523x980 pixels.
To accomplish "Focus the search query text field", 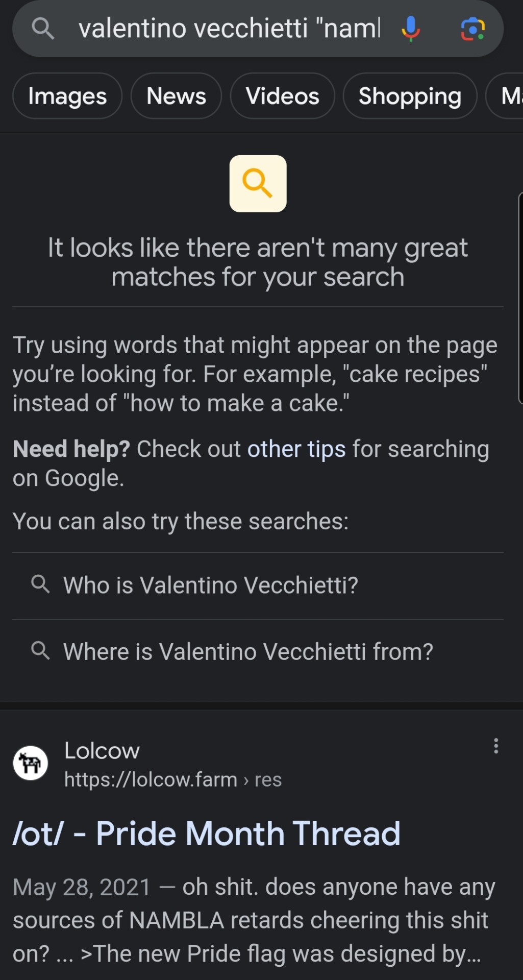I will pos(230,28).
